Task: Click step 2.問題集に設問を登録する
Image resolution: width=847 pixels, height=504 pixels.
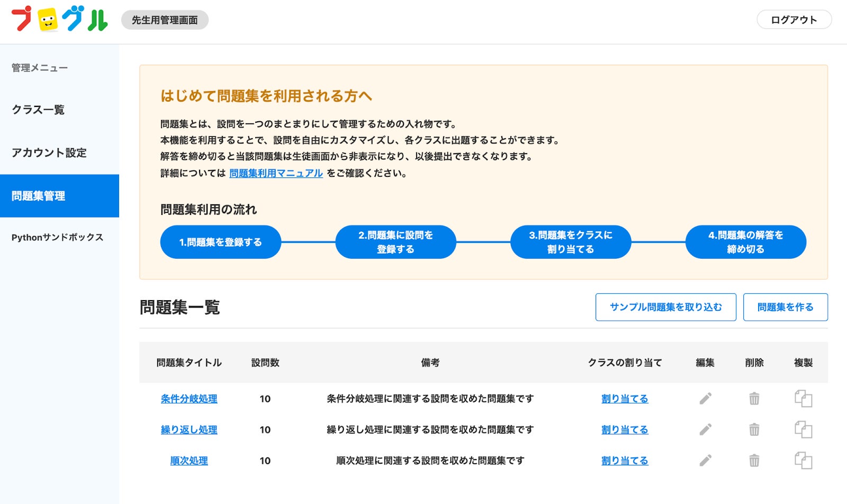Action: [395, 242]
